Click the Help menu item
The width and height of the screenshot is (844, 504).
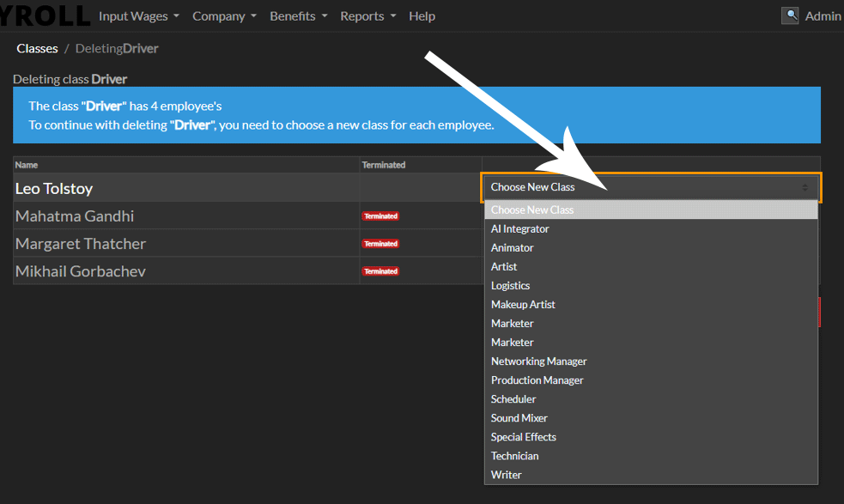(422, 15)
